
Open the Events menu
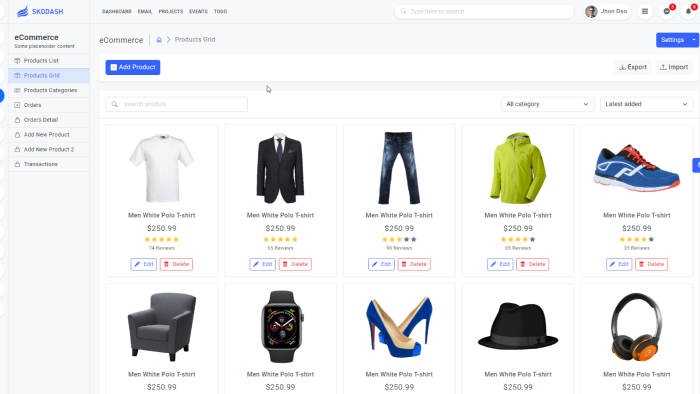[198, 12]
